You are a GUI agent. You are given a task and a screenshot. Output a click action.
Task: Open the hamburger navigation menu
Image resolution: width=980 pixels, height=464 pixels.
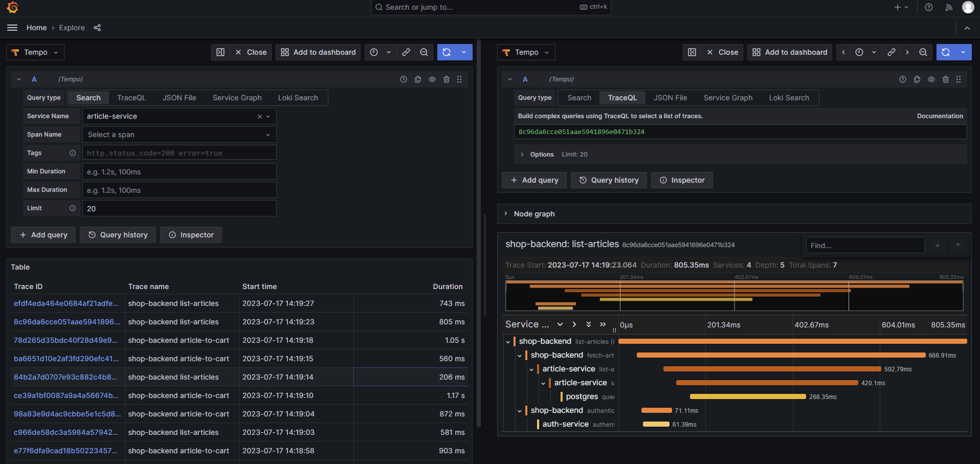click(12, 28)
